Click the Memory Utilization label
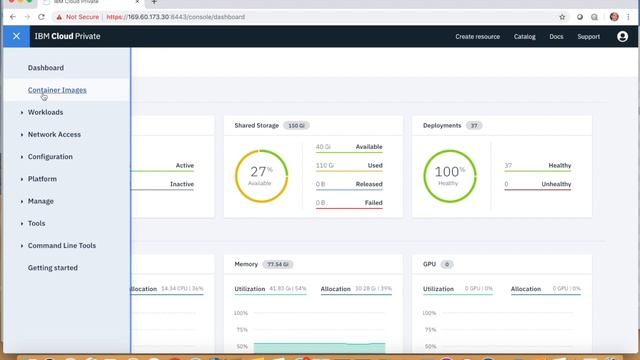This screenshot has width=640, height=360. 249,289
